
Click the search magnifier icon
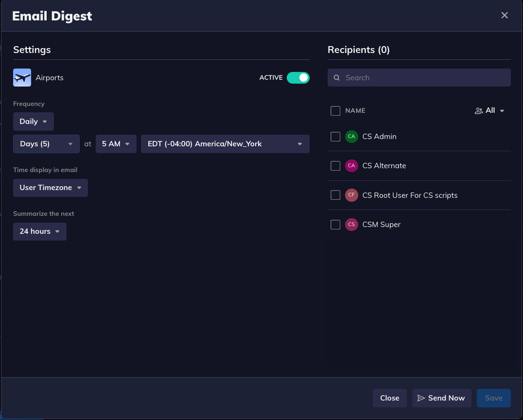pyautogui.click(x=337, y=78)
